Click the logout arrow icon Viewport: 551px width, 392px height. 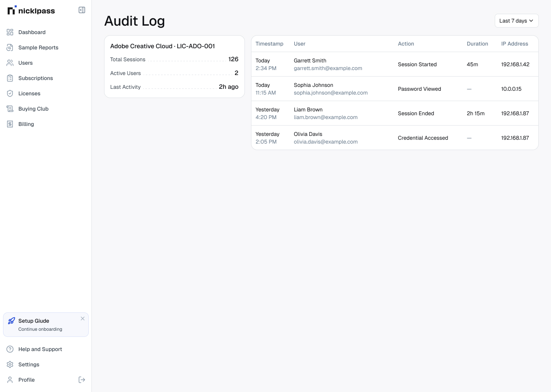pyautogui.click(x=82, y=380)
